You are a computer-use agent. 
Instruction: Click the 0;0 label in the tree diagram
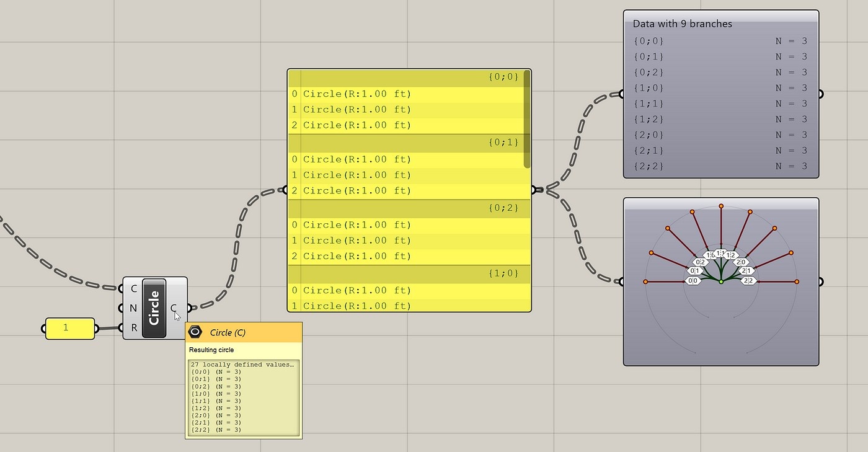[693, 281]
